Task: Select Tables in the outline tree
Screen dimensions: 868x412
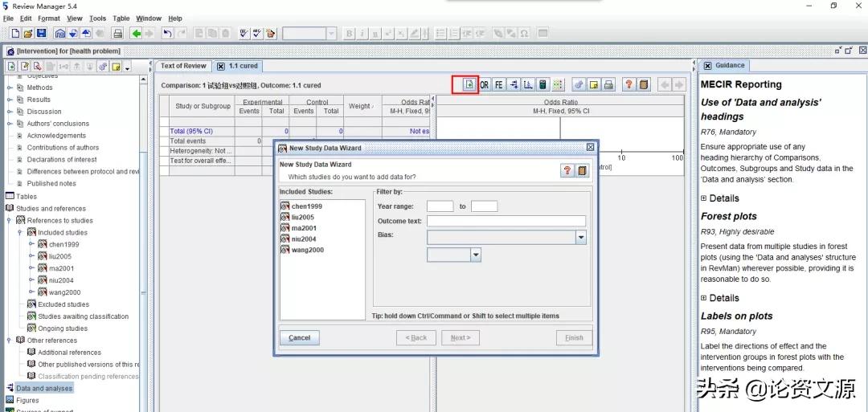Action: (x=26, y=197)
